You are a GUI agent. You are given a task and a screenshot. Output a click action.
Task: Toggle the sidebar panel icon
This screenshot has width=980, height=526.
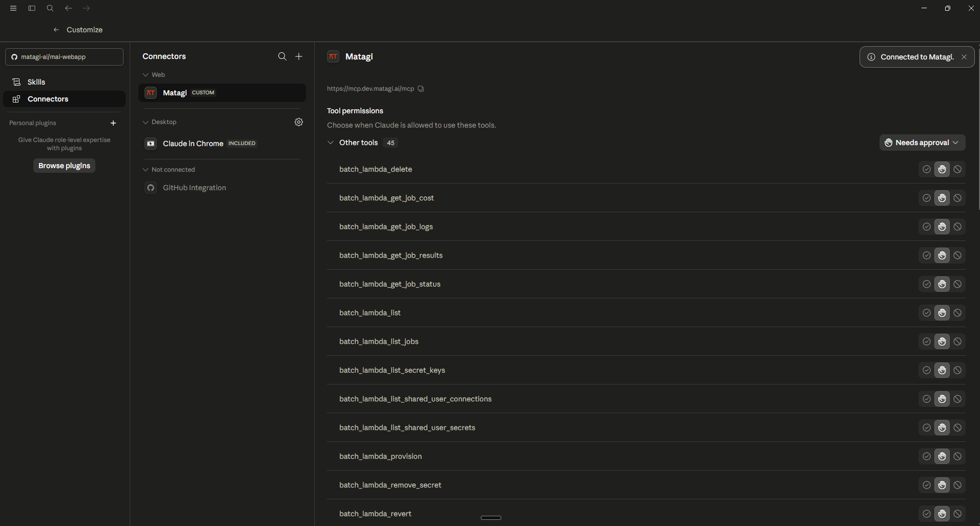tap(32, 8)
